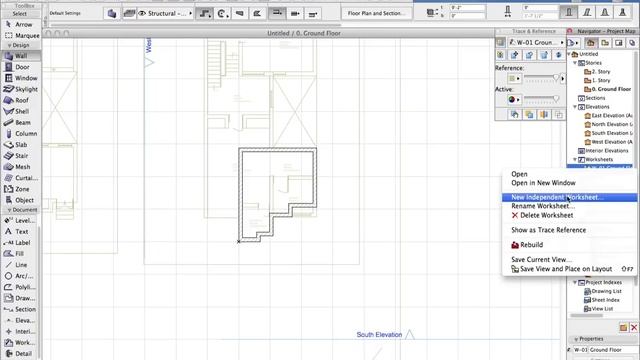Activate the Wall tool
Viewport: 640px width, 360px height.
(20, 56)
